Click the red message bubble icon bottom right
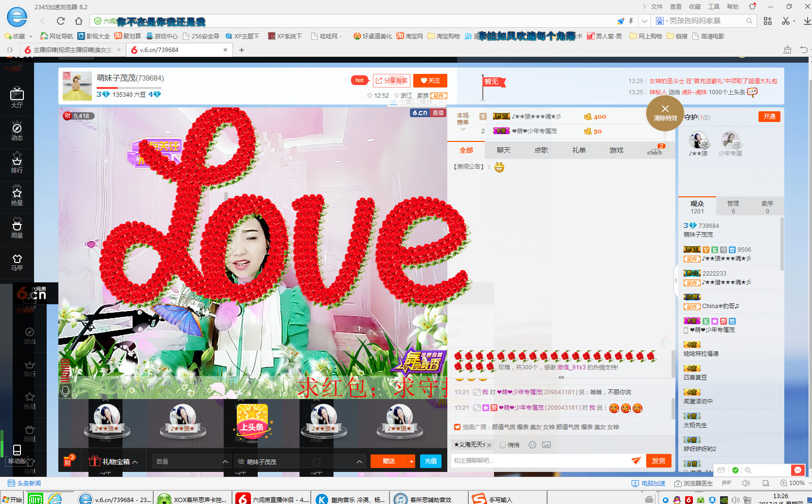The width and height of the screenshot is (812, 504). 798,470
